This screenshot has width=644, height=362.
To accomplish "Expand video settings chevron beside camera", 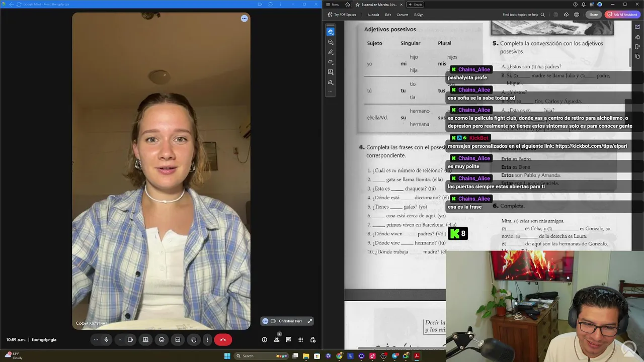I will (x=120, y=340).
